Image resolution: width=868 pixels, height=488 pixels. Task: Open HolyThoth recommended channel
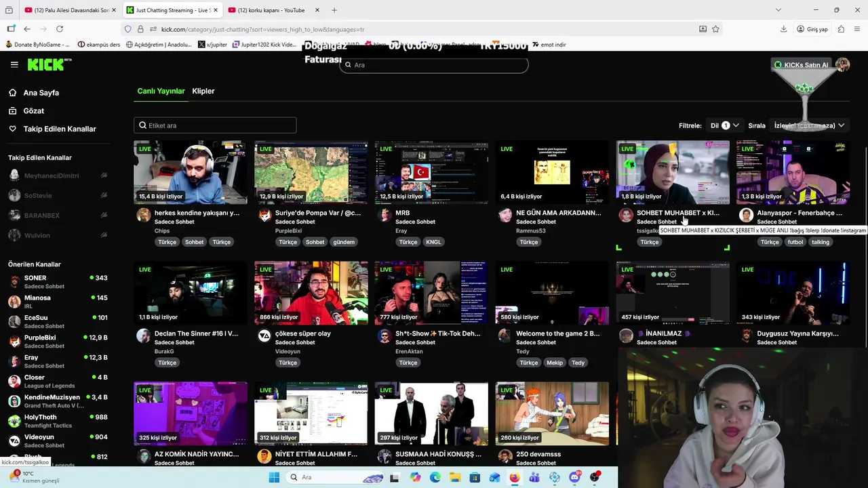coord(58,421)
